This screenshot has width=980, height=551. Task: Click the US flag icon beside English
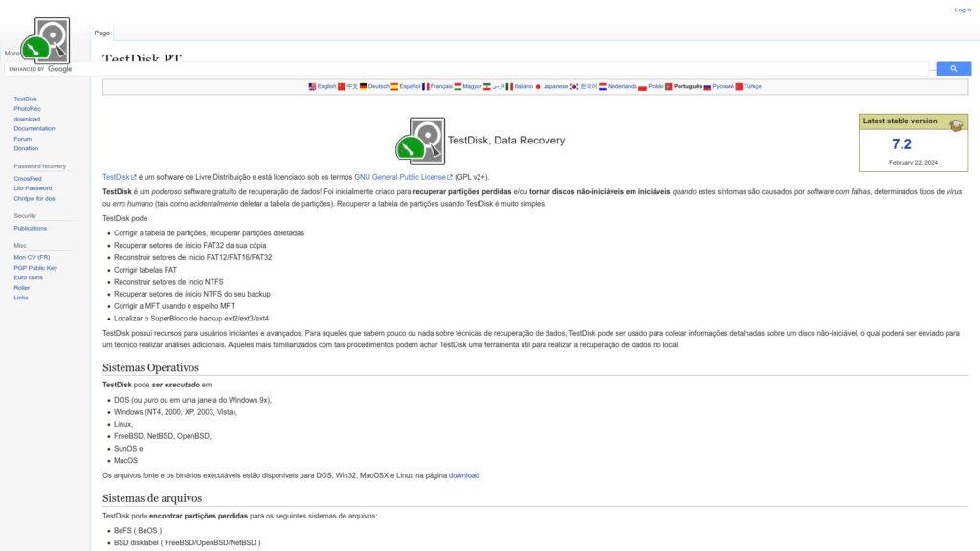pos(312,87)
